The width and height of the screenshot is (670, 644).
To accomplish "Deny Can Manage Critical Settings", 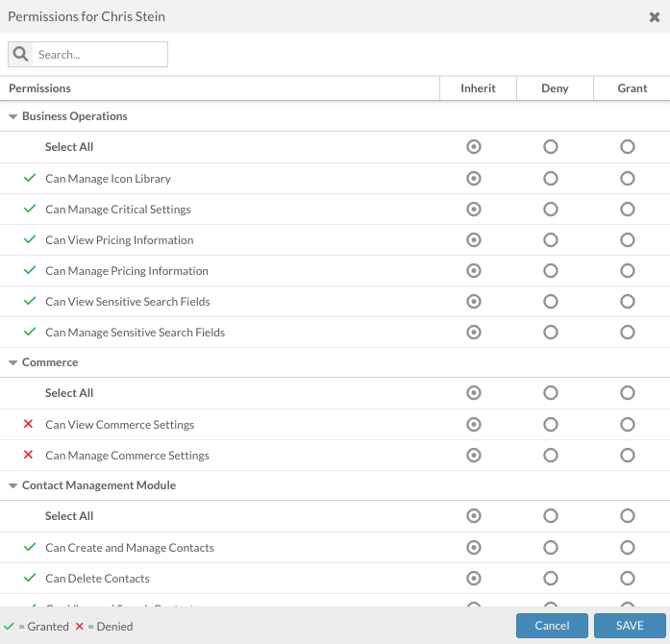I will click(551, 209).
